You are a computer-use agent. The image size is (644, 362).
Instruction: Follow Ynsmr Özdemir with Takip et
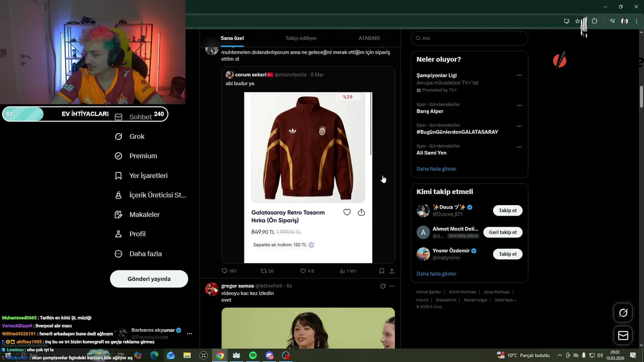point(508,254)
